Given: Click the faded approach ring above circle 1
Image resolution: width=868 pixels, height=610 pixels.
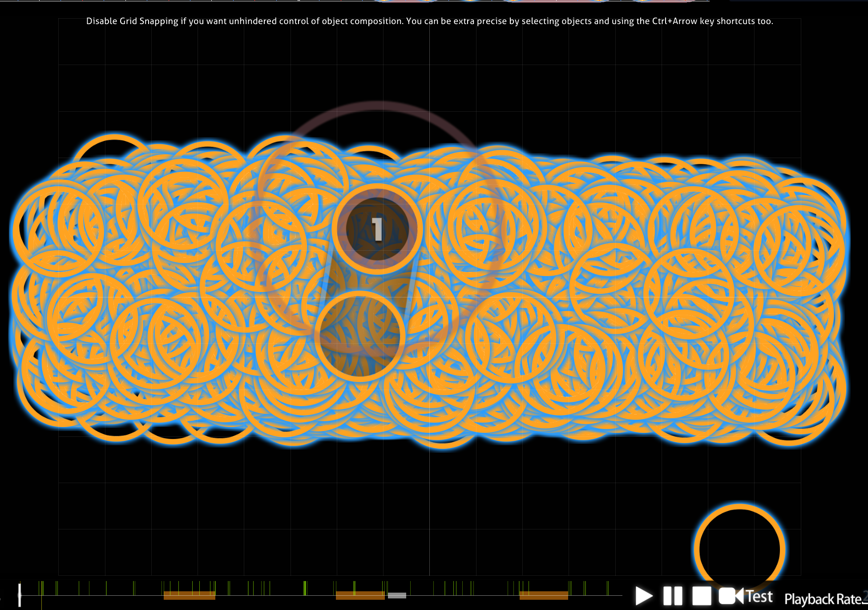Looking at the screenshot, I should (377, 106).
